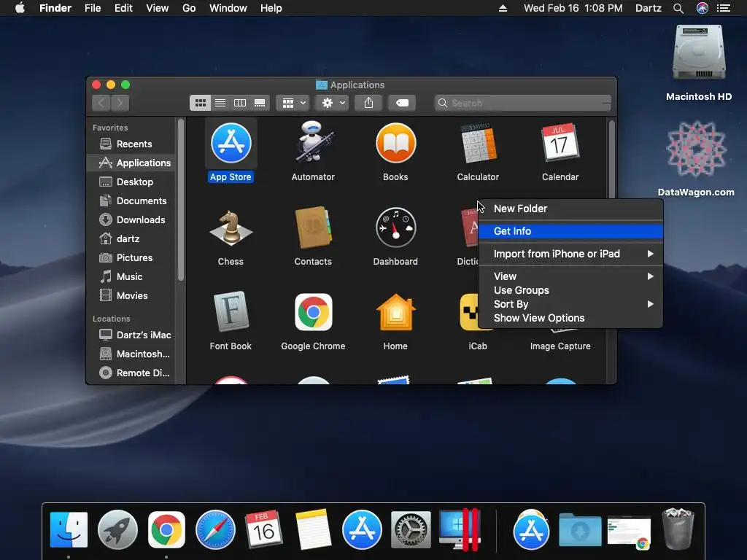Open the Action gear dropdown menu
The width and height of the screenshot is (747, 560).
[x=333, y=103]
